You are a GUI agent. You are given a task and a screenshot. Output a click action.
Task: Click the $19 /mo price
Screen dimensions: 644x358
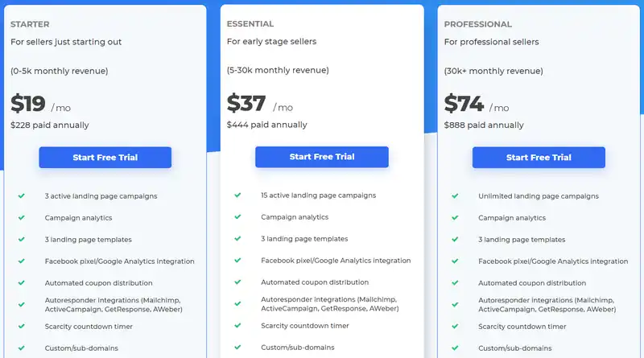pyautogui.click(x=41, y=104)
